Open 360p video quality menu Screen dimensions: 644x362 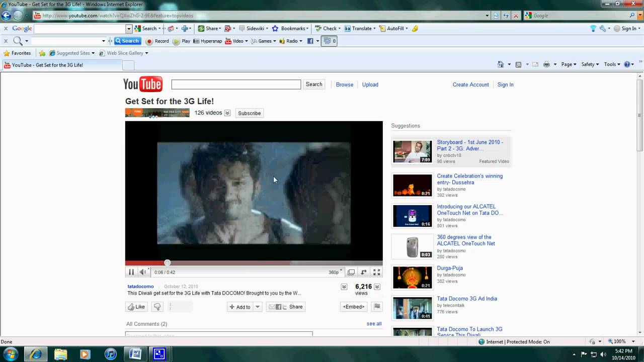coord(335,272)
